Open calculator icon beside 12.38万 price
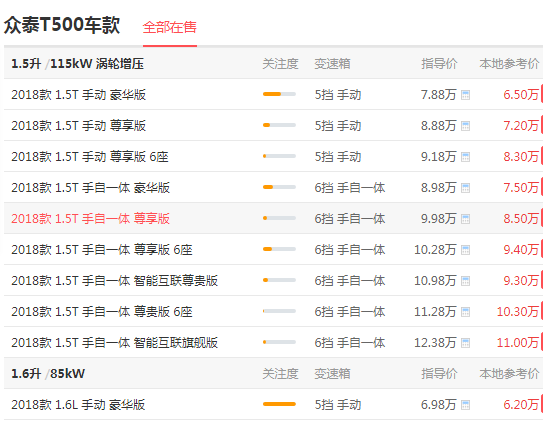This screenshot has height=426, width=543. click(465, 343)
